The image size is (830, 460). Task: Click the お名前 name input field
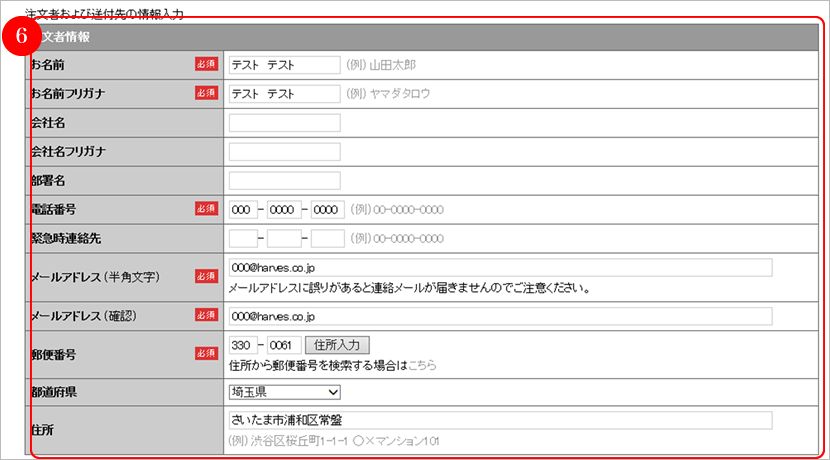pyautogui.click(x=284, y=65)
